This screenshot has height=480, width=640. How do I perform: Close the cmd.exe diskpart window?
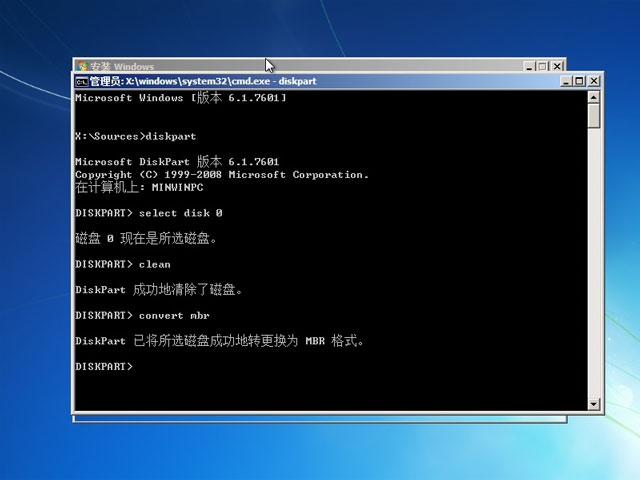click(x=594, y=81)
